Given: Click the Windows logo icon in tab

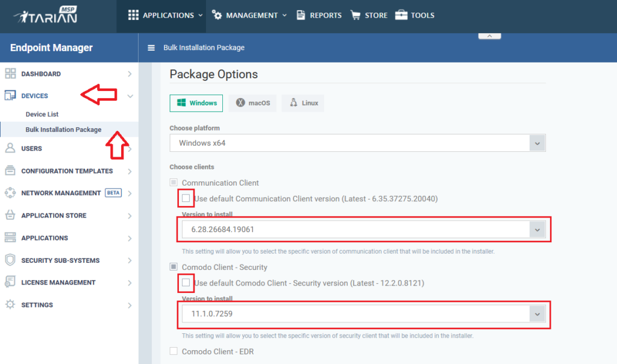Looking at the screenshot, I should tap(181, 102).
